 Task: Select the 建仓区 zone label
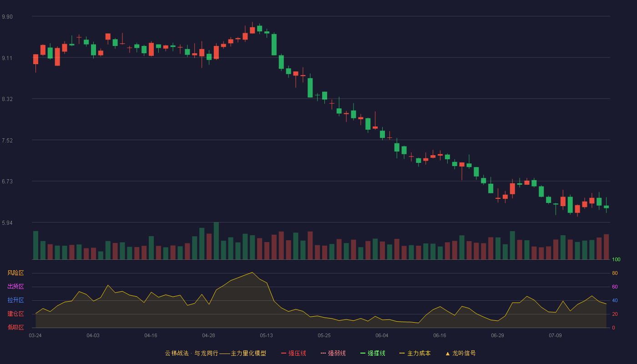pyautogui.click(x=15, y=314)
